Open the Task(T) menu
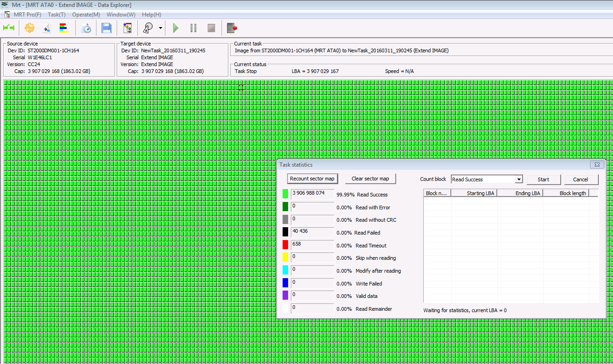 [57, 14]
